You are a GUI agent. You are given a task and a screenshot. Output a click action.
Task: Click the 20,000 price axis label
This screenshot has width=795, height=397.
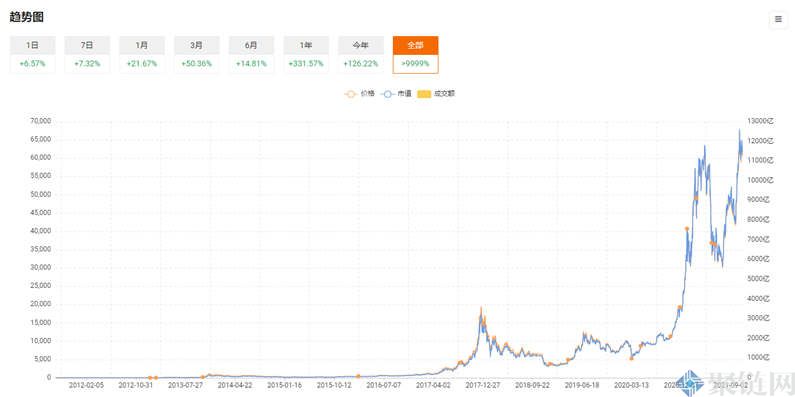(x=42, y=304)
